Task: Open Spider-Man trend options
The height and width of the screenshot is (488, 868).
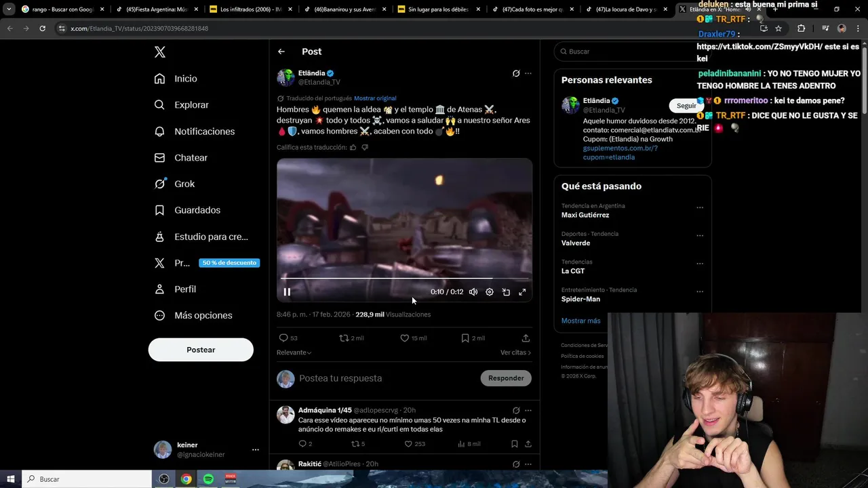Action: coord(700,291)
